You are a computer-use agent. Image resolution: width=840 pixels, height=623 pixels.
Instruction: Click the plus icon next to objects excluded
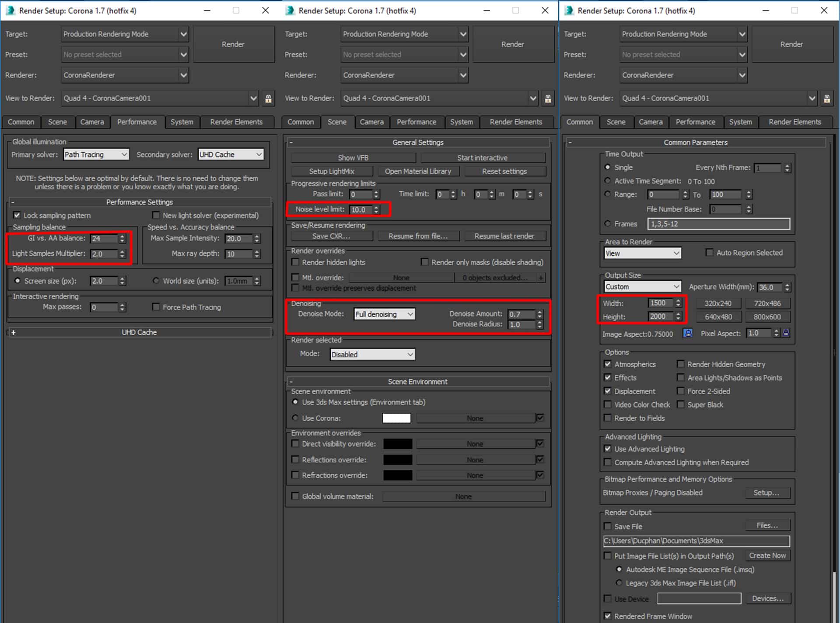541,278
